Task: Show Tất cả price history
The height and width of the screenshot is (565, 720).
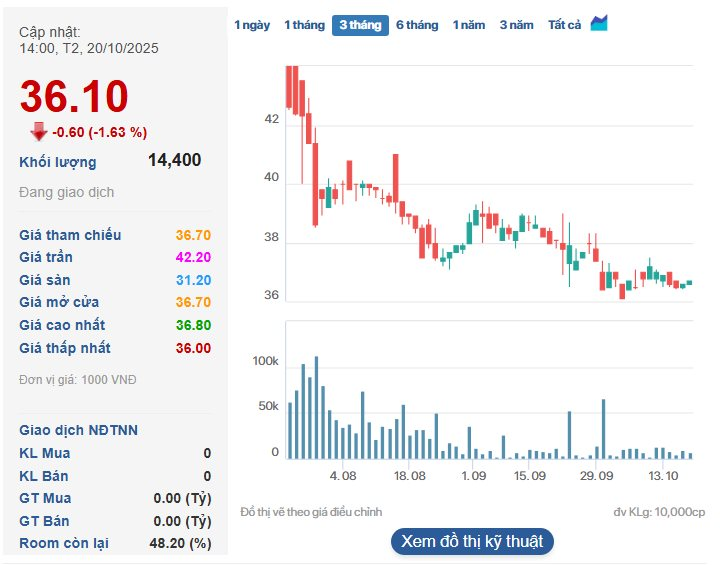Action: tap(564, 25)
